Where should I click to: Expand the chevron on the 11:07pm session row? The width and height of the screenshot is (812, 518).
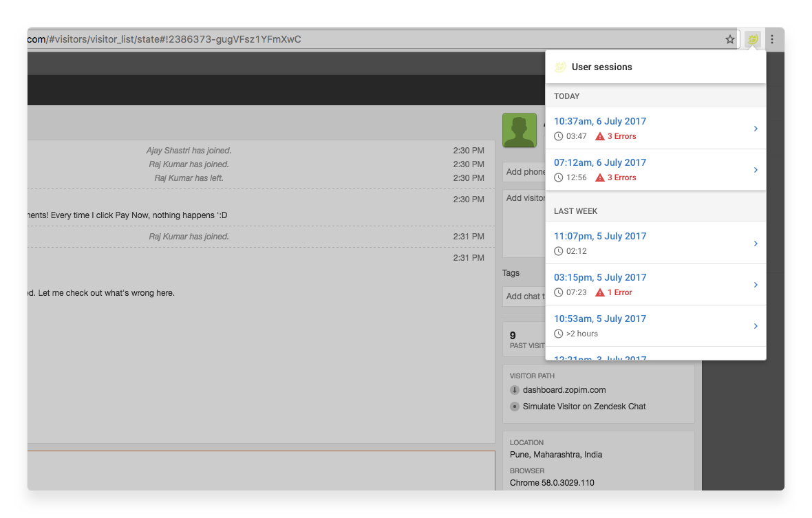click(756, 244)
